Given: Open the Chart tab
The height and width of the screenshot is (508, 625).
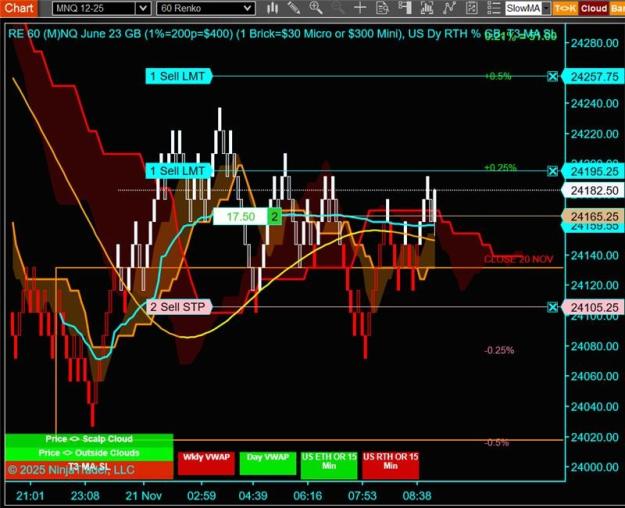Looking at the screenshot, I should 19,8.
